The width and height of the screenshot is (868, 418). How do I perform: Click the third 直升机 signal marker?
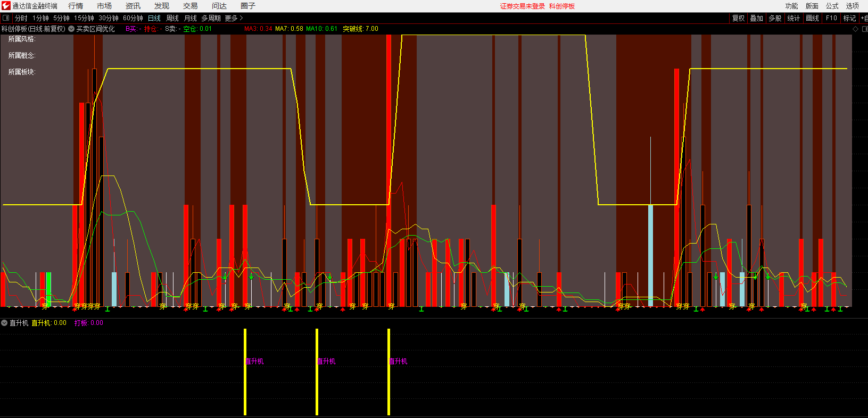click(x=388, y=372)
